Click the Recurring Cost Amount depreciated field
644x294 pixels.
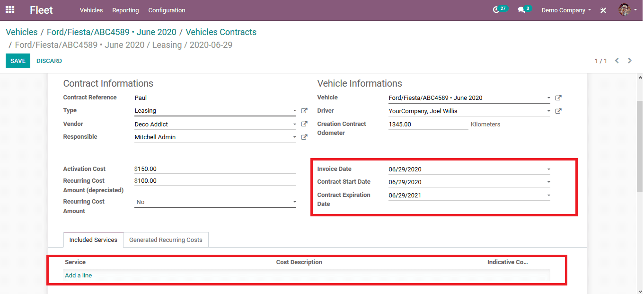pos(215,181)
